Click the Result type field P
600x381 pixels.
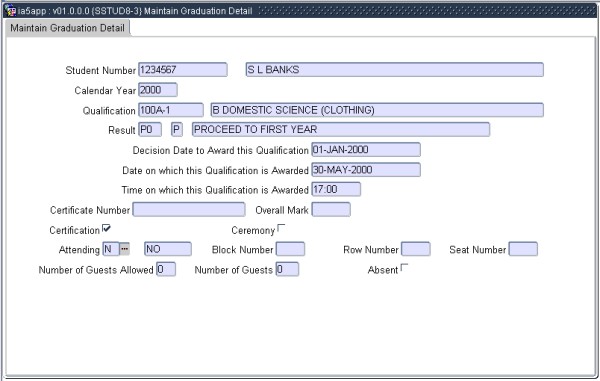[176, 129]
